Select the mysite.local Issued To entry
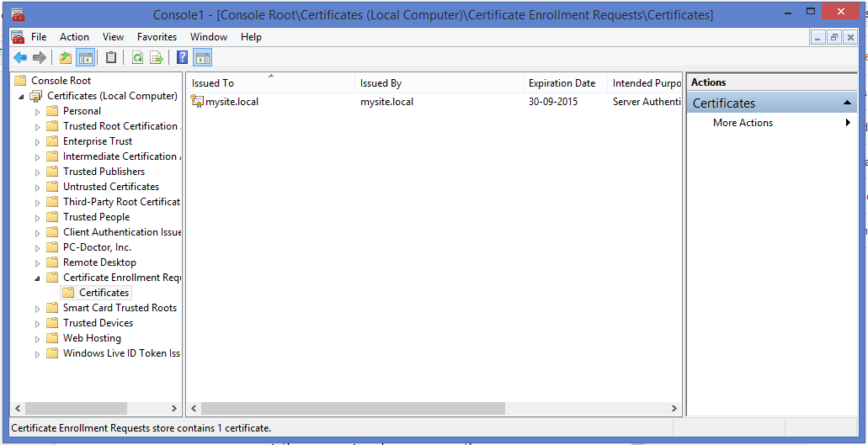 [232, 102]
